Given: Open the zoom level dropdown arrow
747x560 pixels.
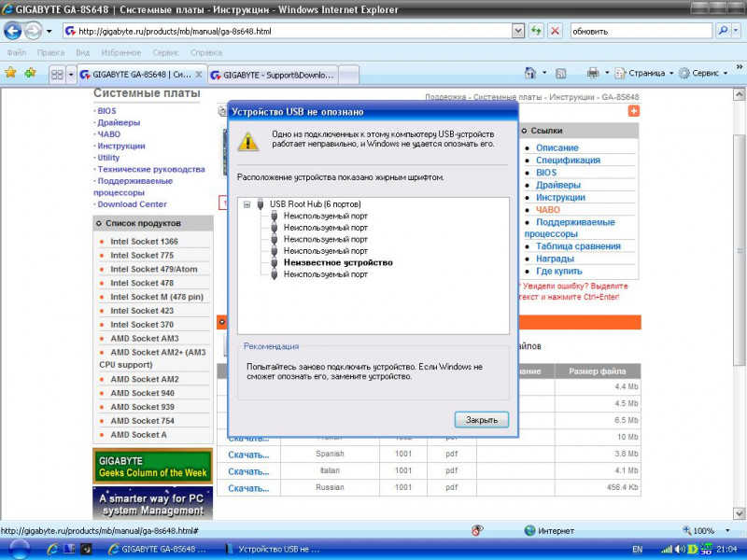Looking at the screenshot, I should click(x=727, y=530).
